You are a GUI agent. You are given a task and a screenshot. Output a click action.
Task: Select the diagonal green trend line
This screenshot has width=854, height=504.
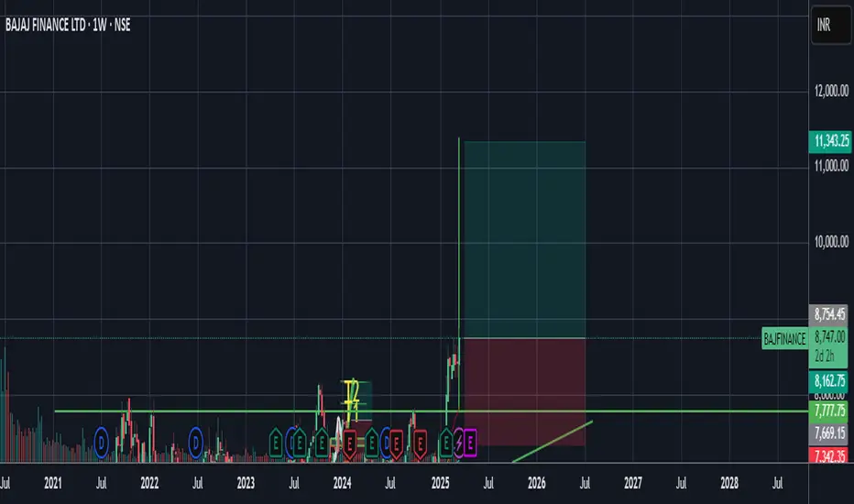point(553,442)
